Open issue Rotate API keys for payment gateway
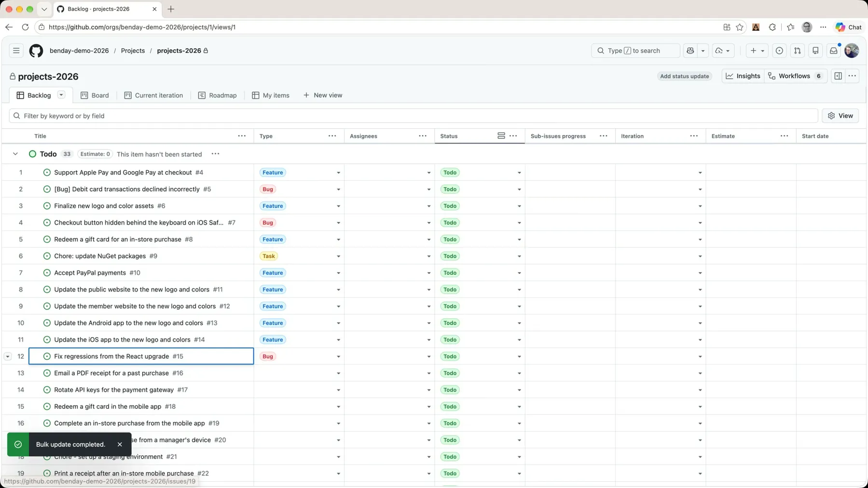The width and height of the screenshot is (868, 488). pyautogui.click(x=114, y=390)
